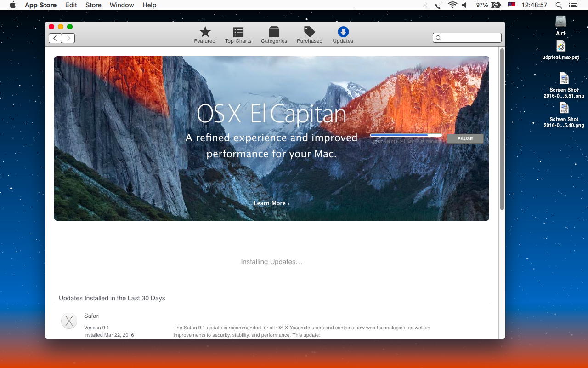Open the Featured star tab

(204, 35)
